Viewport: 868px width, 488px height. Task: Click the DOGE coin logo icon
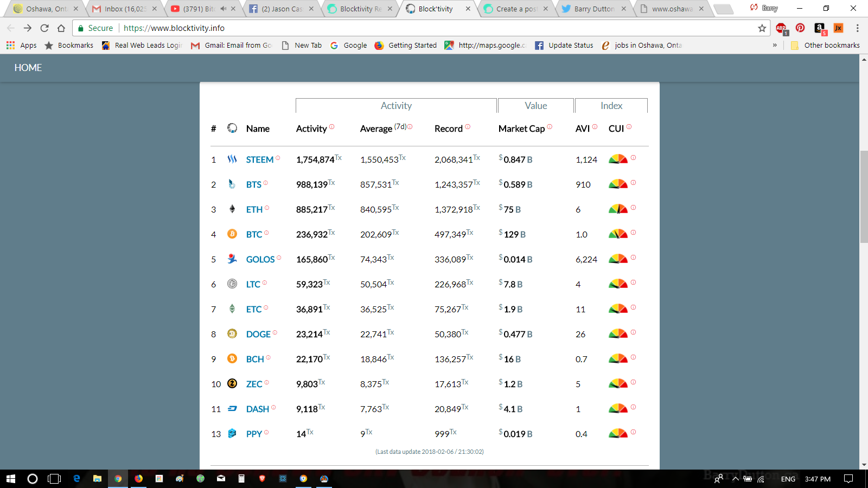(x=232, y=333)
